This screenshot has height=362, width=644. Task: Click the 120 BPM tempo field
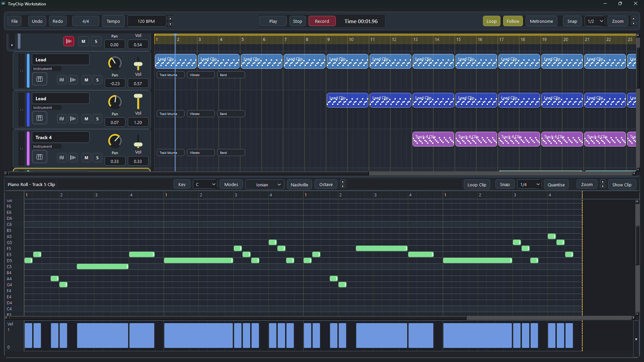(x=146, y=21)
